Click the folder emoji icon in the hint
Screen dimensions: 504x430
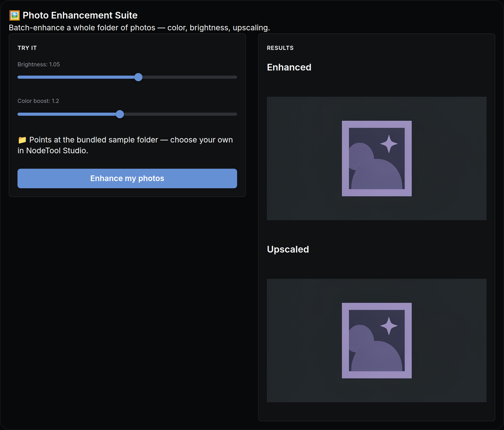22,140
